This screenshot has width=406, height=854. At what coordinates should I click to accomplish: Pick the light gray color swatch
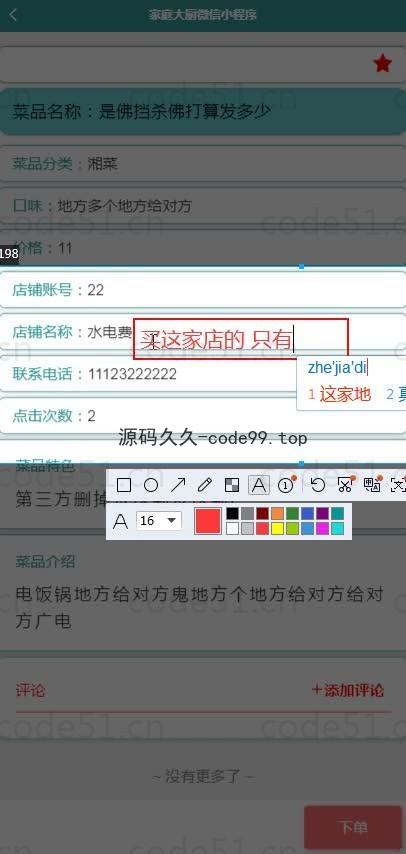[247, 528]
